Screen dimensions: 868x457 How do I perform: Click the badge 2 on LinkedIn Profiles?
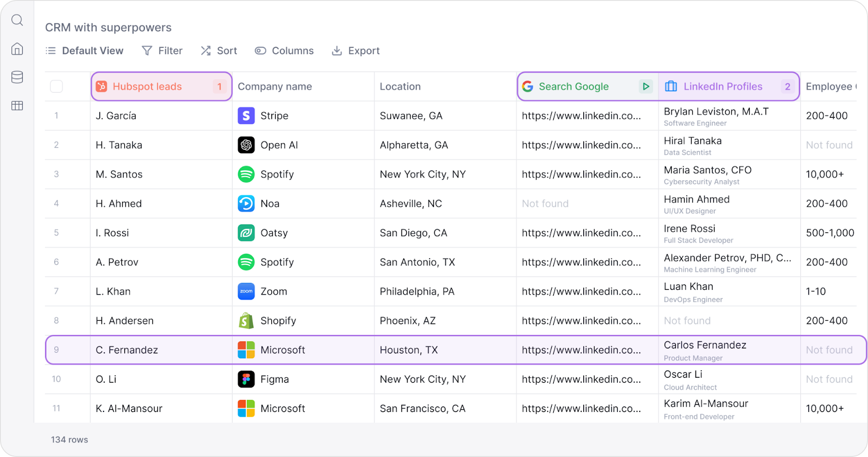point(788,86)
